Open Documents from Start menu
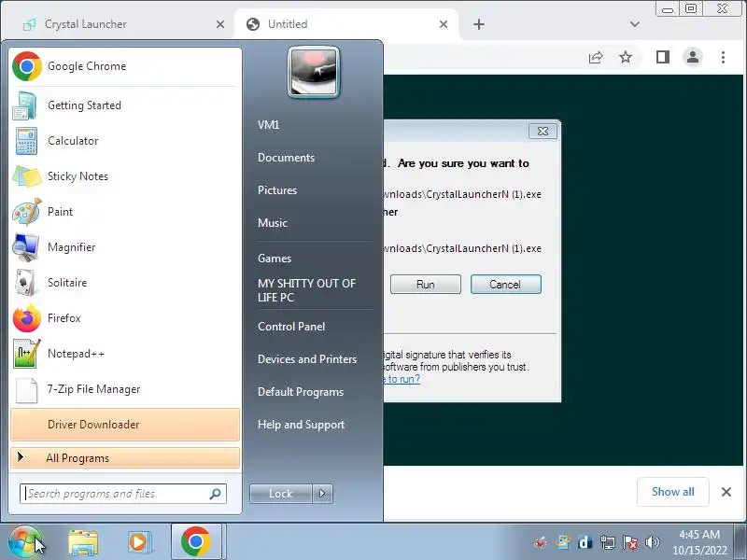Image resolution: width=747 pixels, height=560 pixels. point(287,158)
